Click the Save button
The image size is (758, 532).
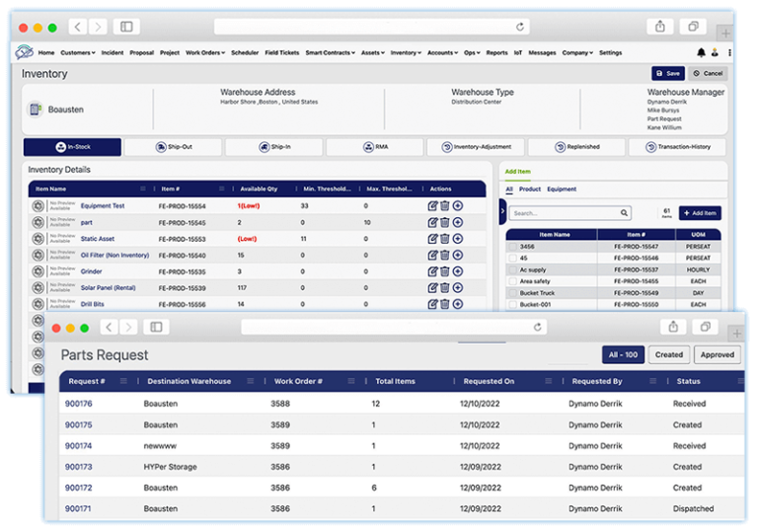668,73
